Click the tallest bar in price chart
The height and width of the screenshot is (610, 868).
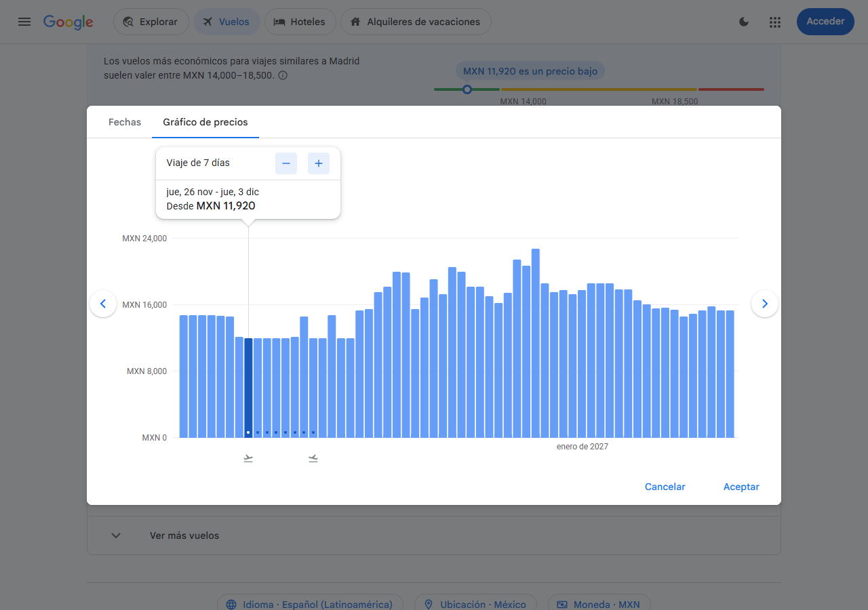click(x=536, y=343)
